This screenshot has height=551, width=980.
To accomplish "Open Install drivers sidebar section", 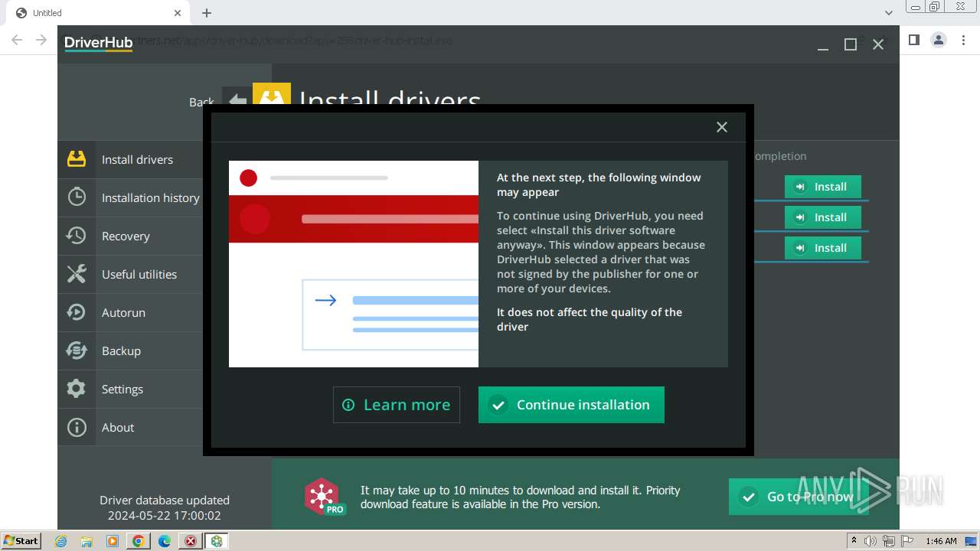I will pyautogui.click(x=130, y=159).
